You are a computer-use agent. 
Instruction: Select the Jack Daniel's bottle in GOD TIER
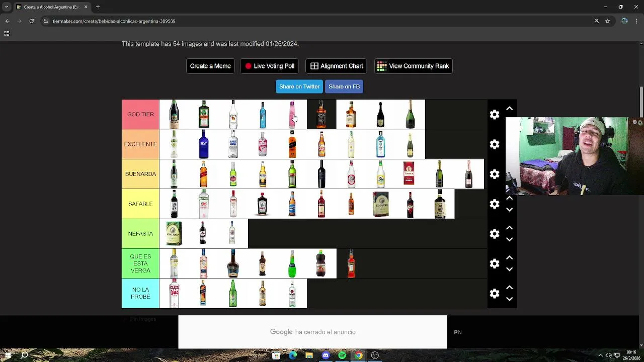[x=321, y=114]
